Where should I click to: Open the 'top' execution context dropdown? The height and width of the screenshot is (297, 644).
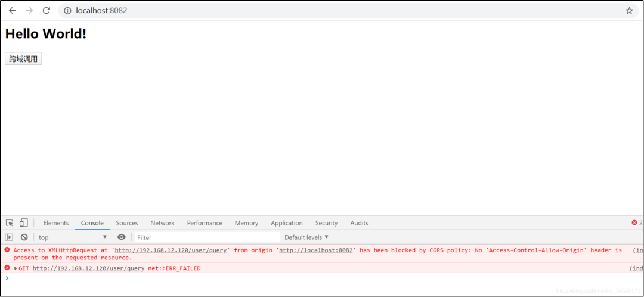click(x=73, y=237)
